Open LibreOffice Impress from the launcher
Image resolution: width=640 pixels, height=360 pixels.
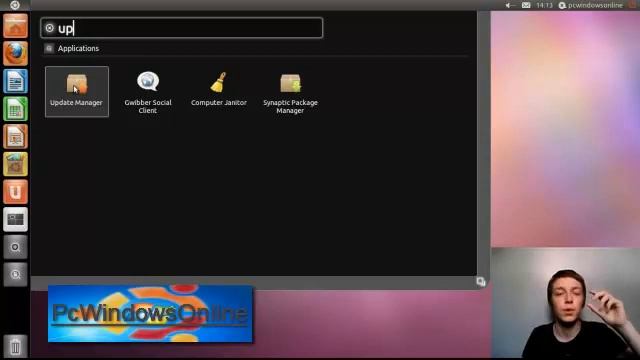pos(16,136)
